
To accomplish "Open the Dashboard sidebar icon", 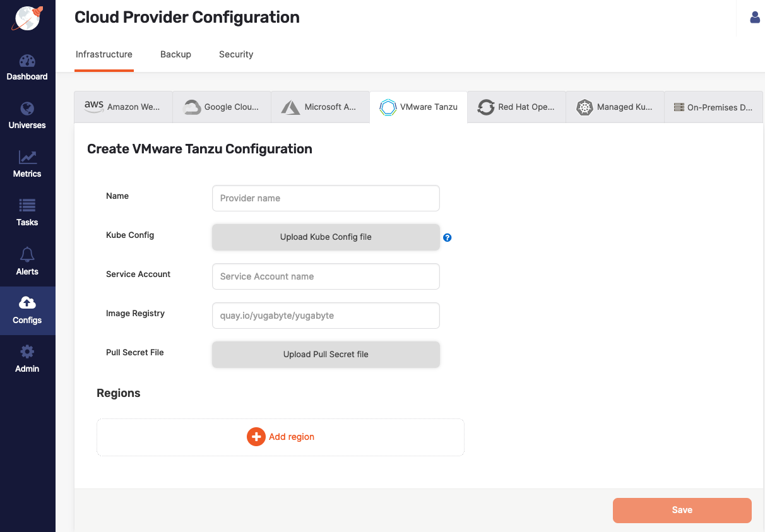I will coord(27,61).
